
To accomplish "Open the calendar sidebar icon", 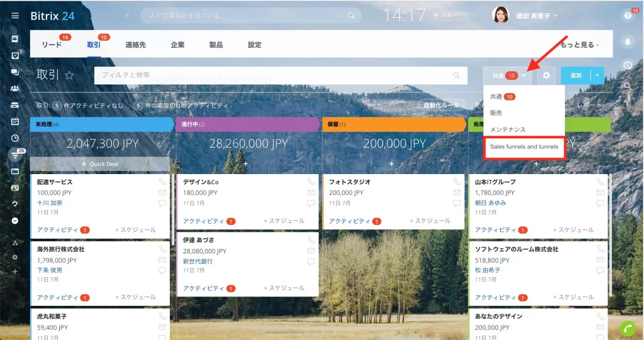I will pos(15,121).
